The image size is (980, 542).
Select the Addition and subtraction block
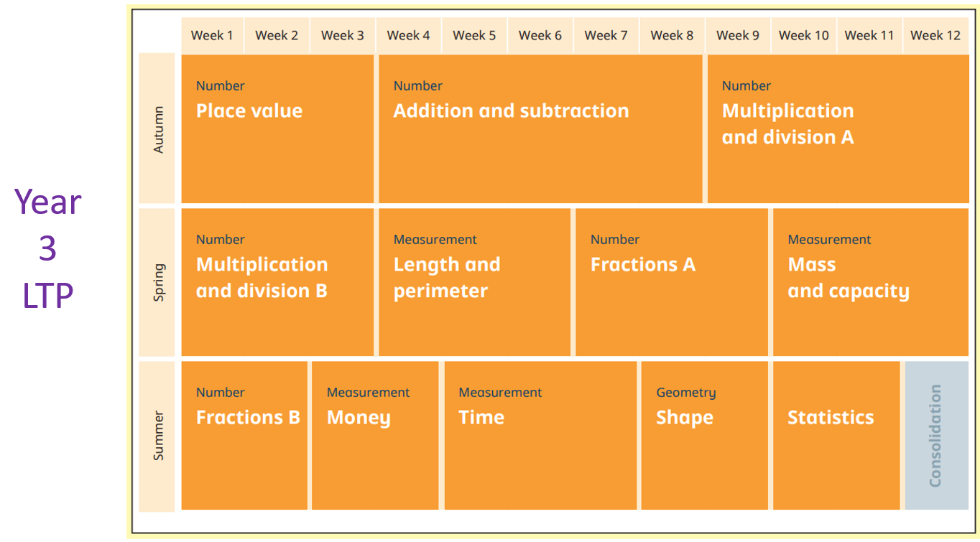click(x=540, y=129)
